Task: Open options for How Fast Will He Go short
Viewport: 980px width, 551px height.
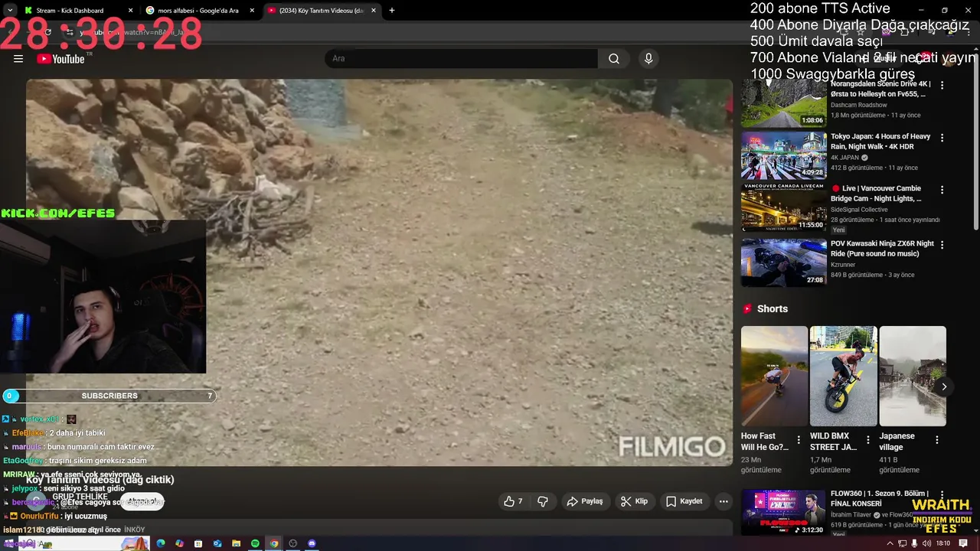Action: pyautogui.click(x=799, y=440)
